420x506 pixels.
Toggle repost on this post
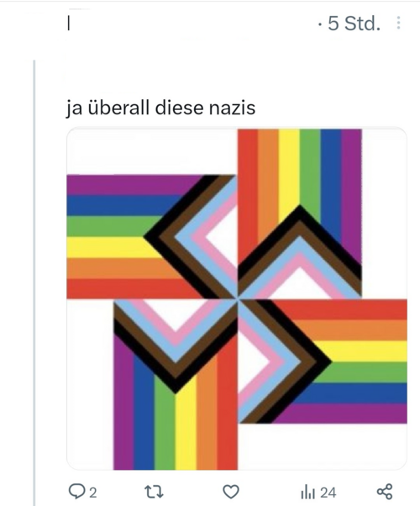(x=154, y=492)
